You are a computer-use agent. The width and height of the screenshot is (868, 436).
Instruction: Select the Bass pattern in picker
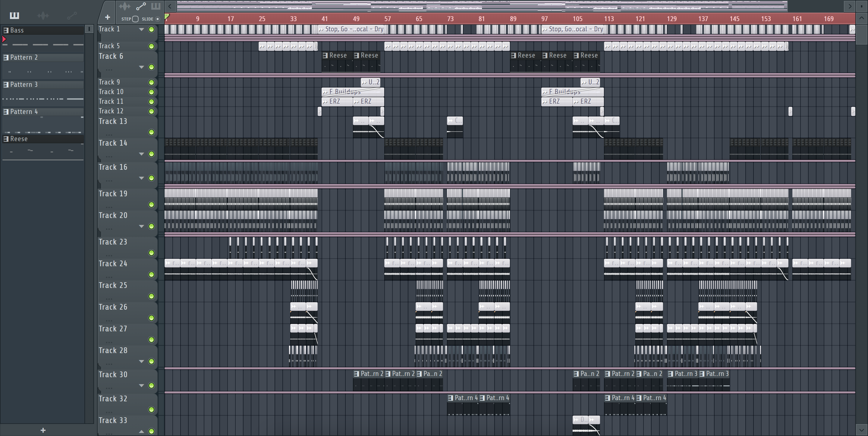[43, 30]
